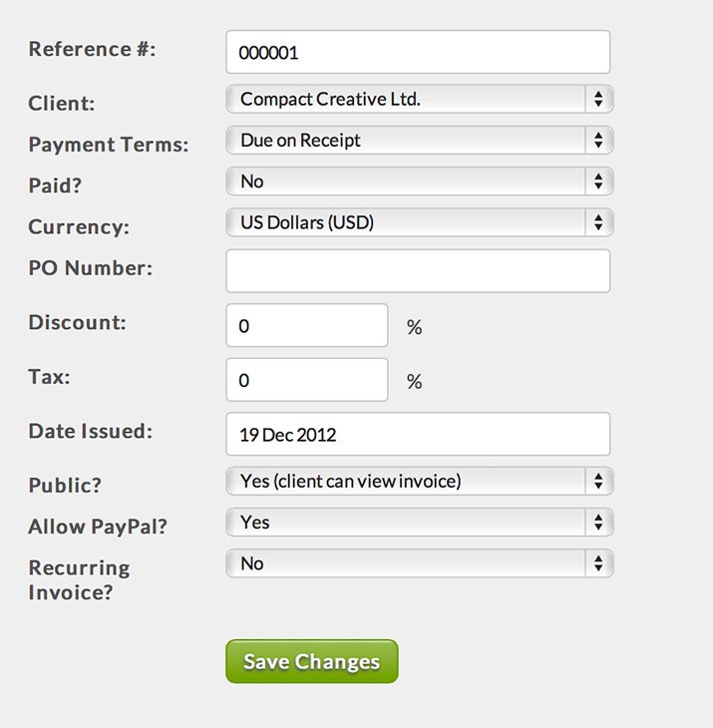This screenshot has height=728, width=713.
Task: Select the Discount percentage input box
Action: (307, 325)
